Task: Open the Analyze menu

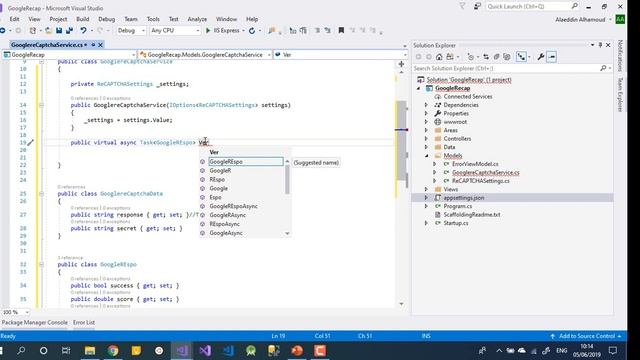Action: point(197,19)
